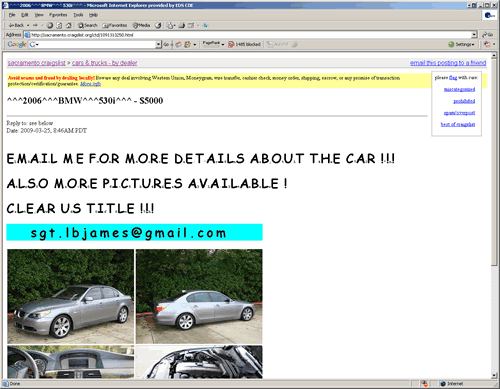Open the File menu

12,15
